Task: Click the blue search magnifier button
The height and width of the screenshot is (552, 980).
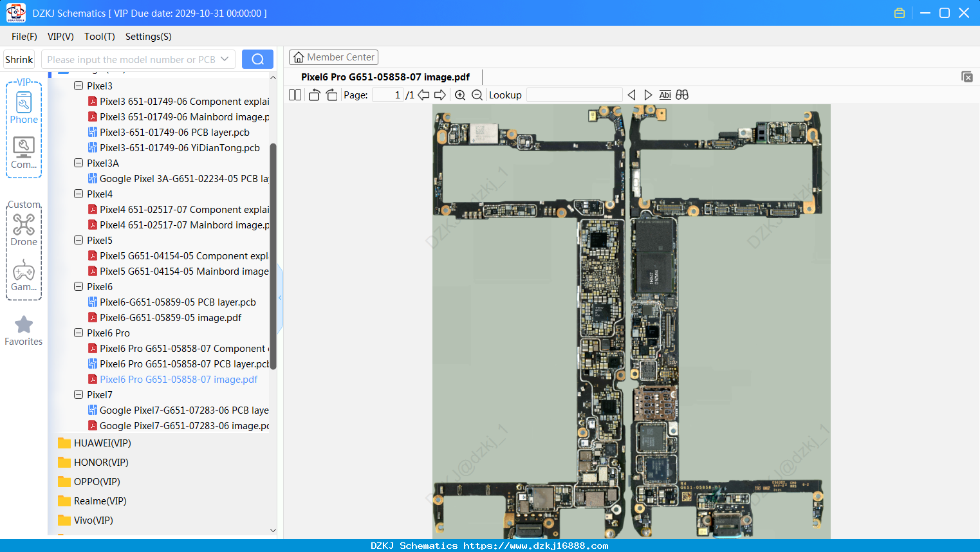Action: coord(257,59)
